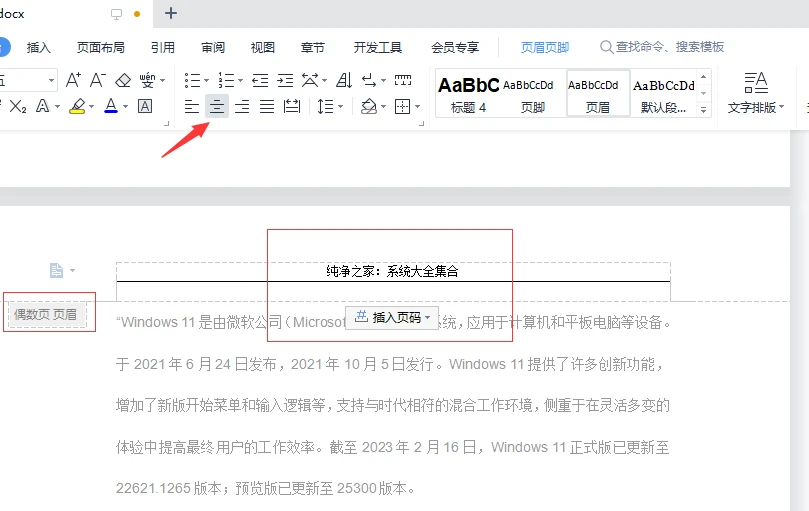Expand shading color dropdown arrow
809x511 pixels.
pos(383,107)
